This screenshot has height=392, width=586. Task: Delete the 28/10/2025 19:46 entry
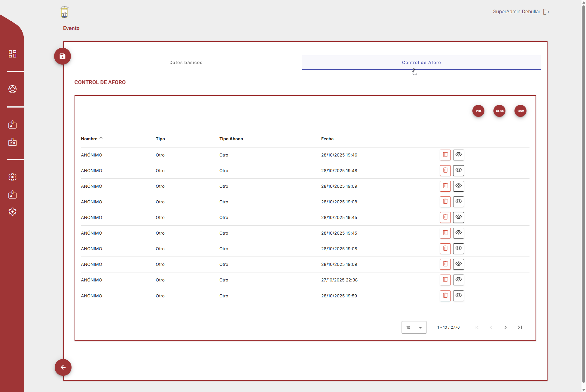(445, 155)
